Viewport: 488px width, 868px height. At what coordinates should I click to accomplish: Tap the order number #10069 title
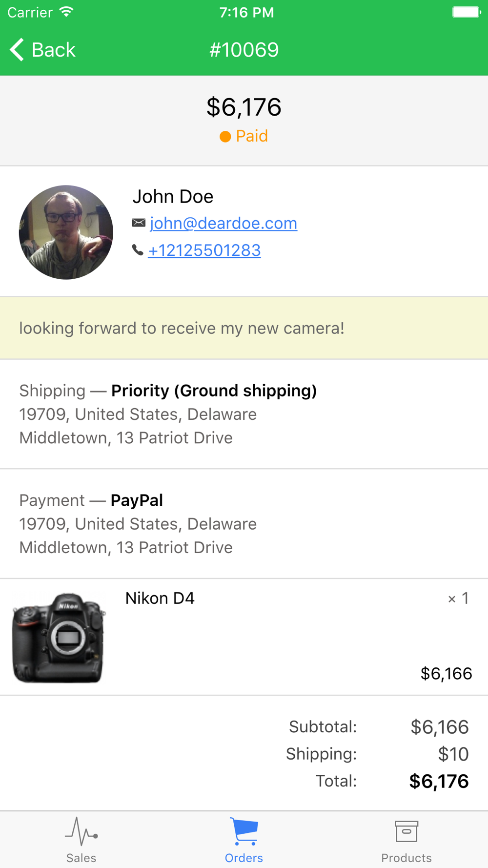[244, 50]
